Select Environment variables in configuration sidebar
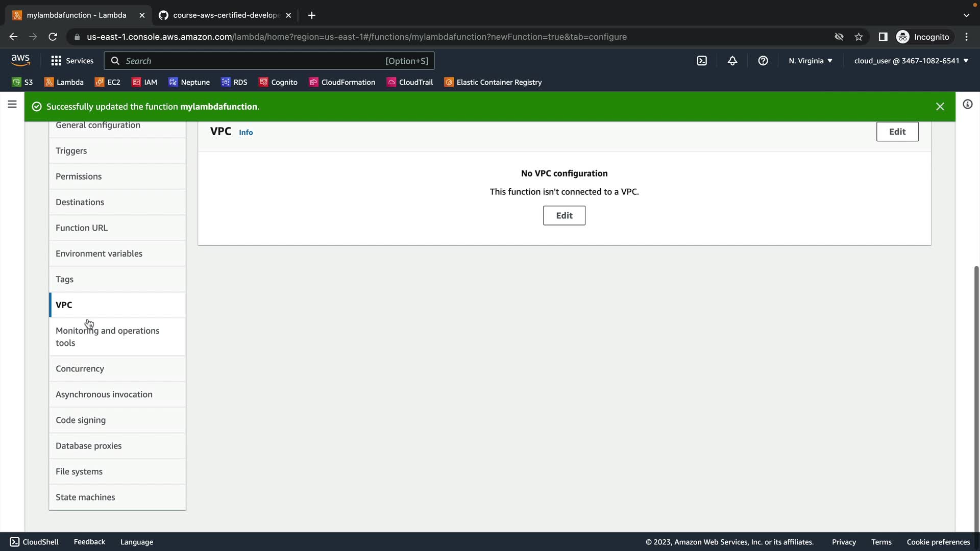 click(x=99, y=254)
